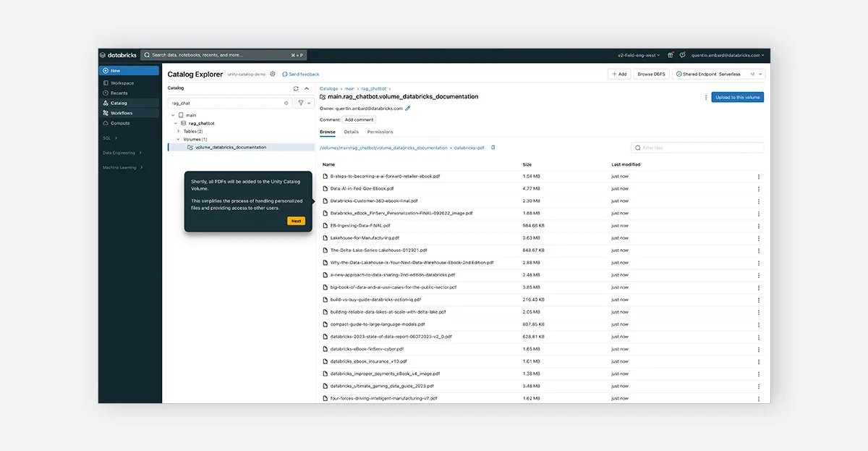868x451 pixels.
Task: Sort by the Name column header
Action: [x=329, y=164]
